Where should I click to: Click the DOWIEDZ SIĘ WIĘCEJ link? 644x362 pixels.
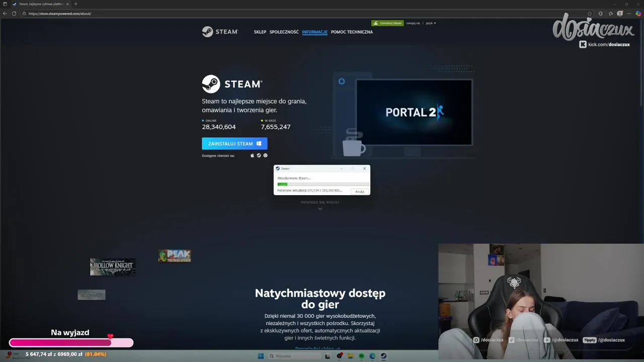[x=320, y=202]
